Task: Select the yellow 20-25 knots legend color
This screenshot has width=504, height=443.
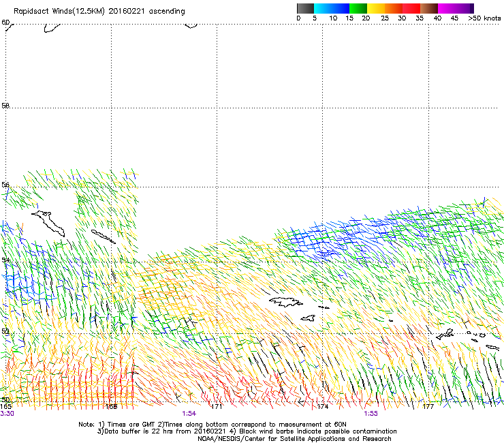Action: pos(376,8)
